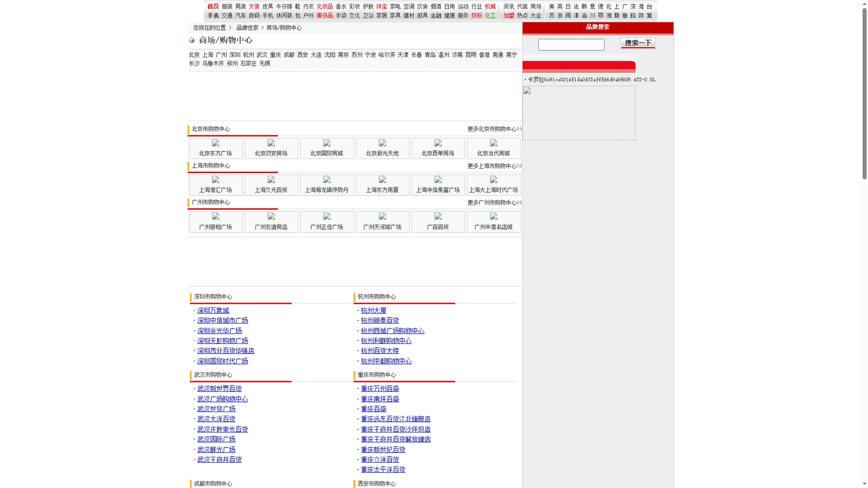The image size is (868, 488).
Task: Open 珠宝 in the top navigation
Action: (x=382, y=7)
